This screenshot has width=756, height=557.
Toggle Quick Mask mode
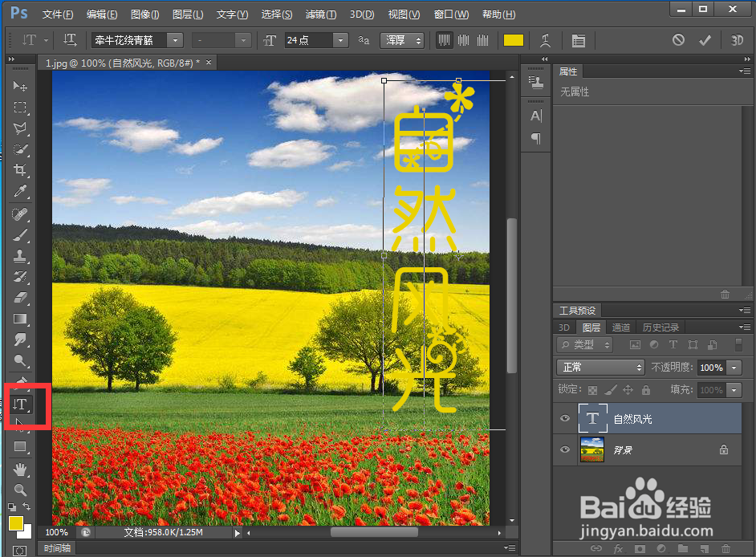coord(20,551)
